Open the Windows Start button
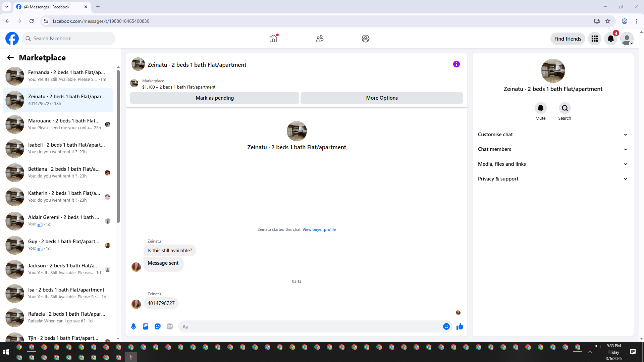 point(6,352)
